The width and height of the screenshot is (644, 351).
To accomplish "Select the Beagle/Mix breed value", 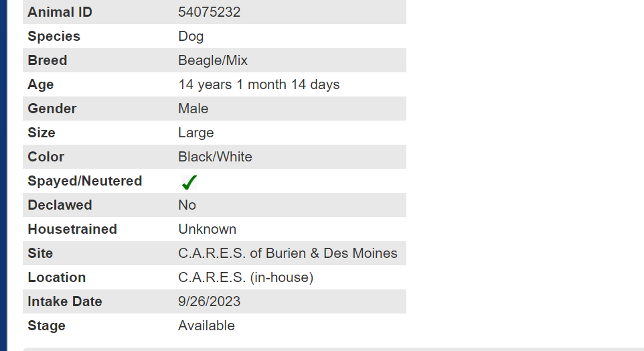I will (x=213, y=60).
